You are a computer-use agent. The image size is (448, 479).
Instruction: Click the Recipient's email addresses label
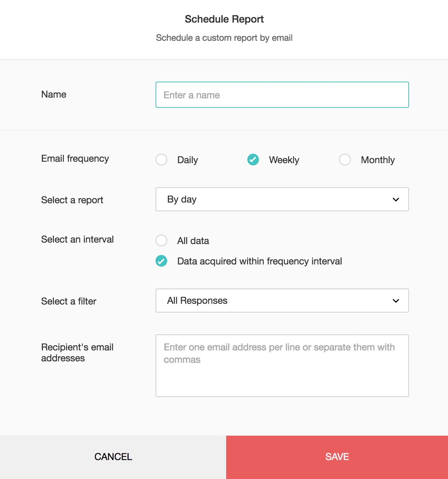(x=77, y=353)
